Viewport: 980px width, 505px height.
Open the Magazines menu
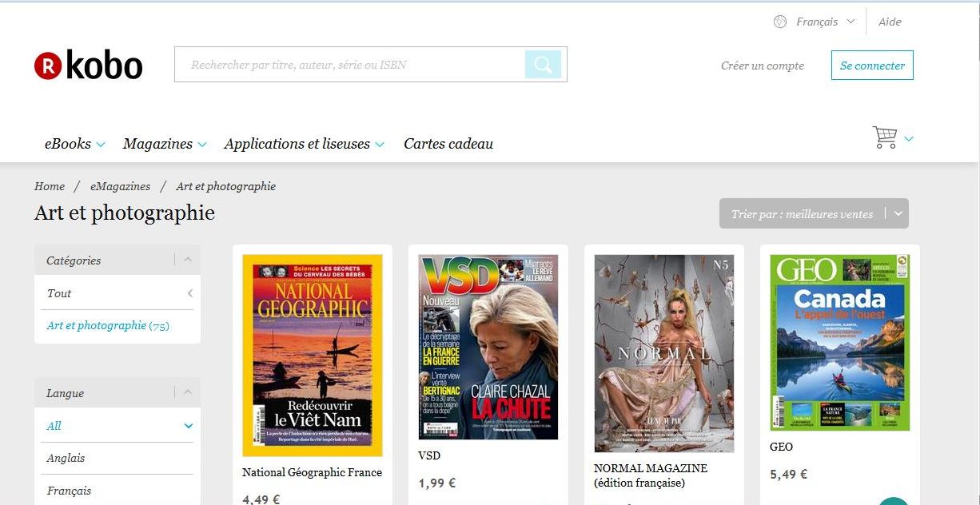click(165, 144)
